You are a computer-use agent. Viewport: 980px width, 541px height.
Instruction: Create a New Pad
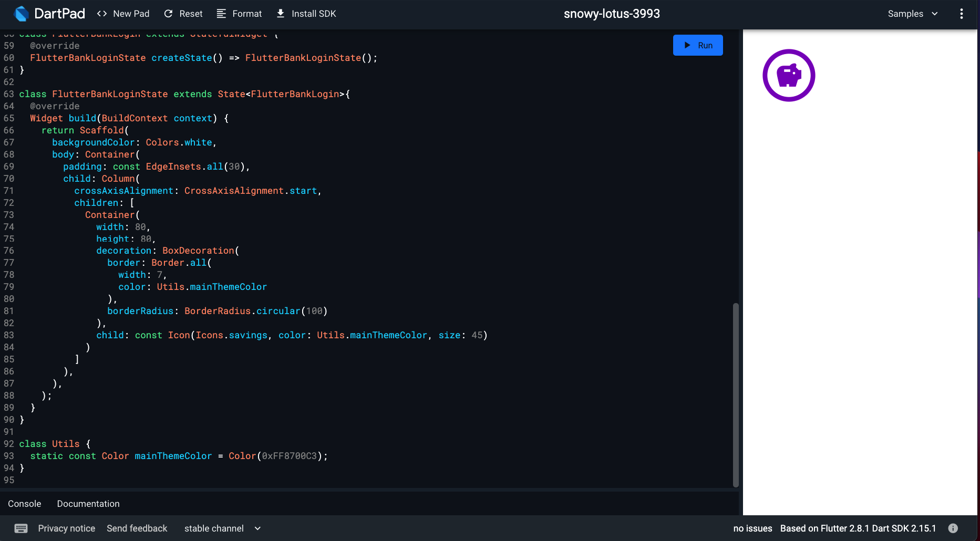(123, 14)
